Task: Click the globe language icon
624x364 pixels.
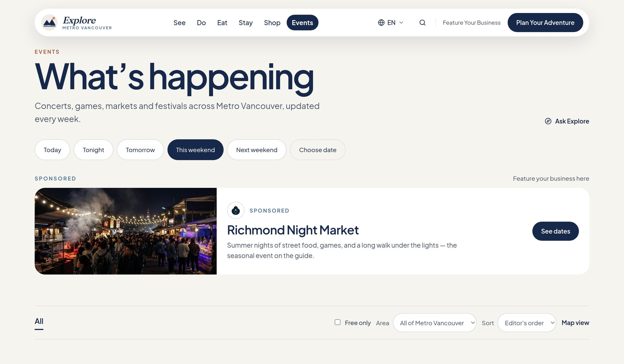Action: (x=381, y=22)
